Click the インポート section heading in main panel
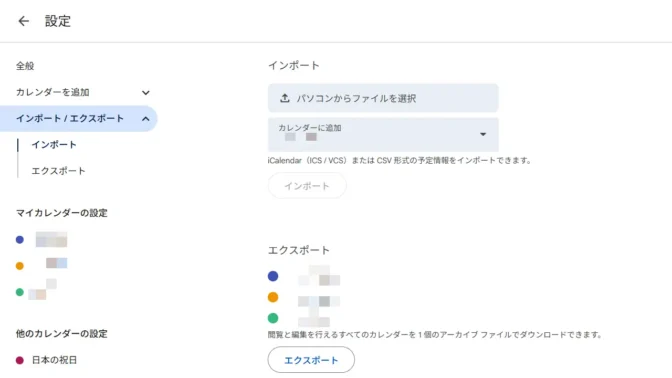Viewport: 672px width, 378px height. (294, 66)
